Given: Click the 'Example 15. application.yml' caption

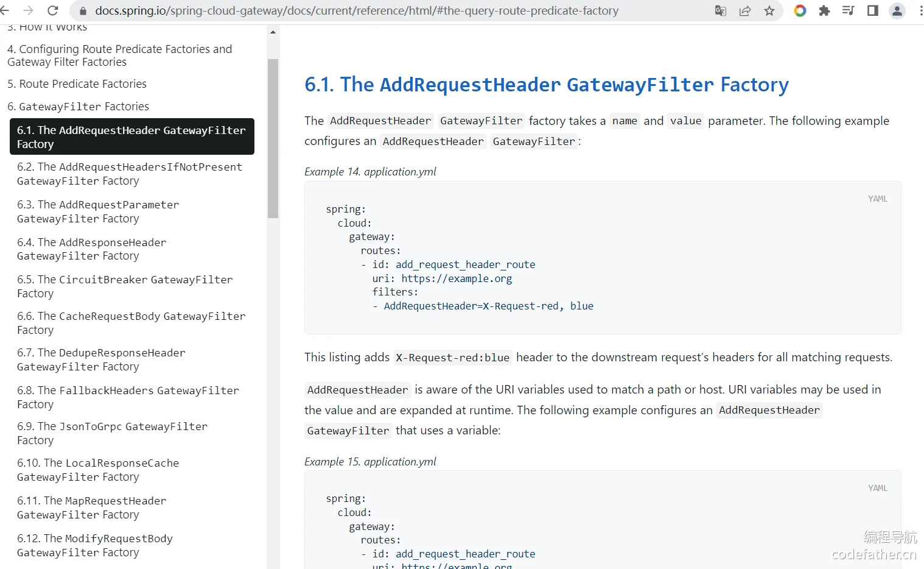Looking at the screenshot, I should 370,462.
